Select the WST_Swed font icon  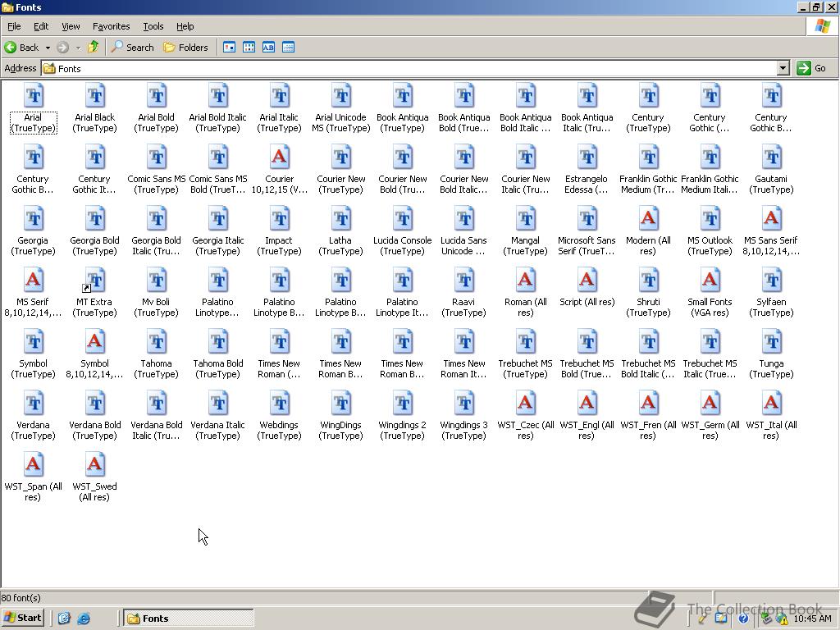tap(95, 466)
